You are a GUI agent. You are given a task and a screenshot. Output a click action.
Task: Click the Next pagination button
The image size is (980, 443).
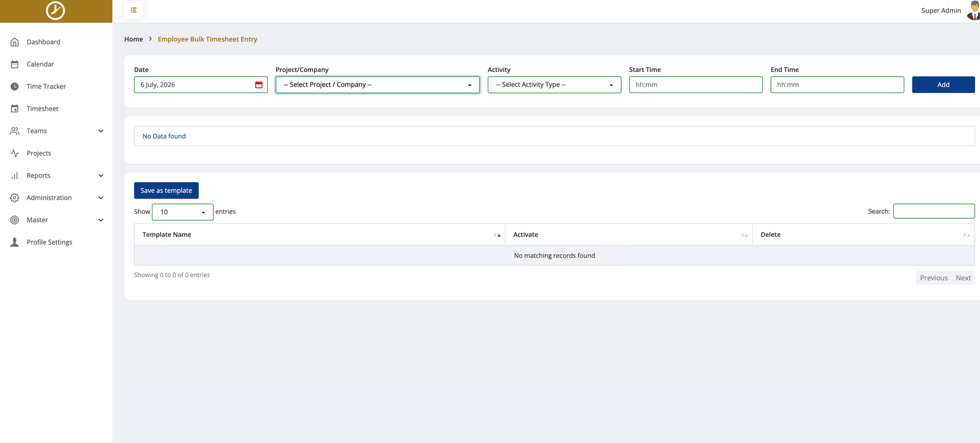[x=963, y=278]
